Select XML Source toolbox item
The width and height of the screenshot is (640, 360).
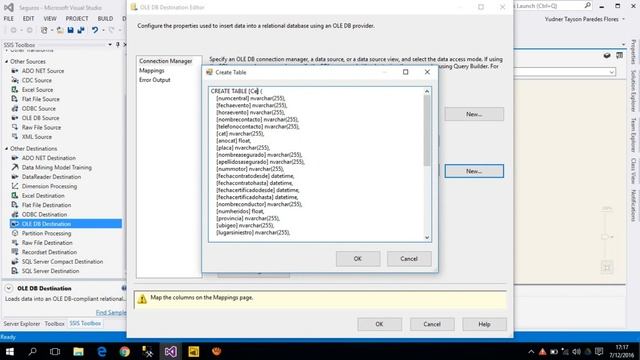click(37, 137)
